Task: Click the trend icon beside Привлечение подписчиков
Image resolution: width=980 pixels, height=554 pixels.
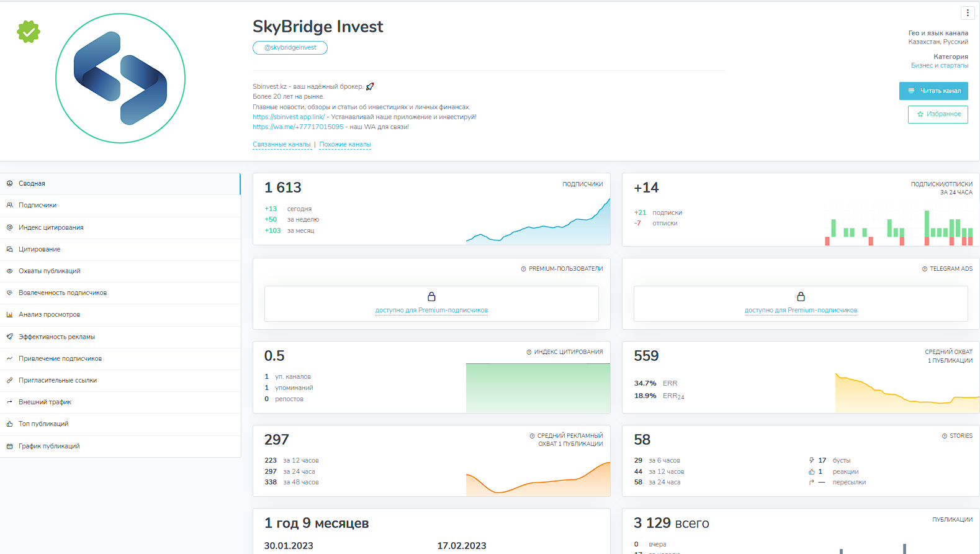Action: tap(9, 359)
